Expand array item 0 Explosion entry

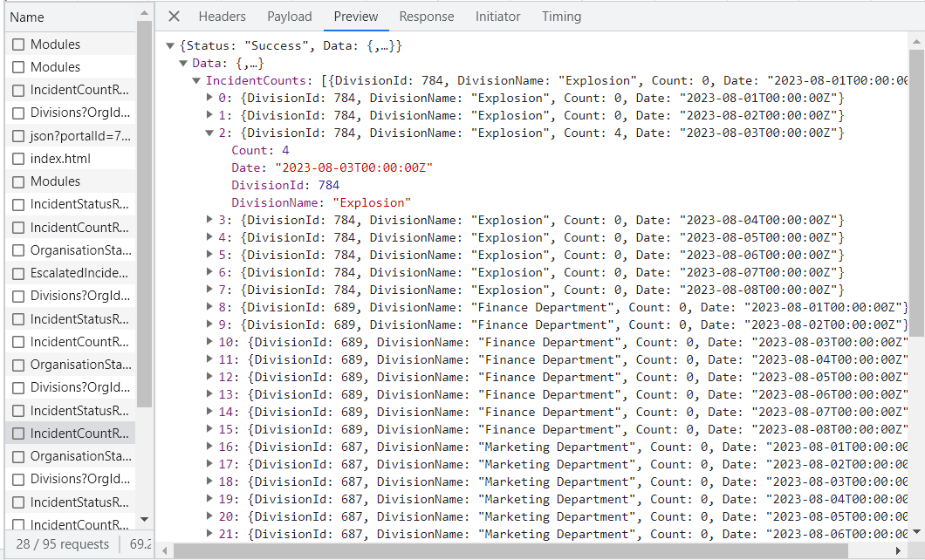pos(209,98)
